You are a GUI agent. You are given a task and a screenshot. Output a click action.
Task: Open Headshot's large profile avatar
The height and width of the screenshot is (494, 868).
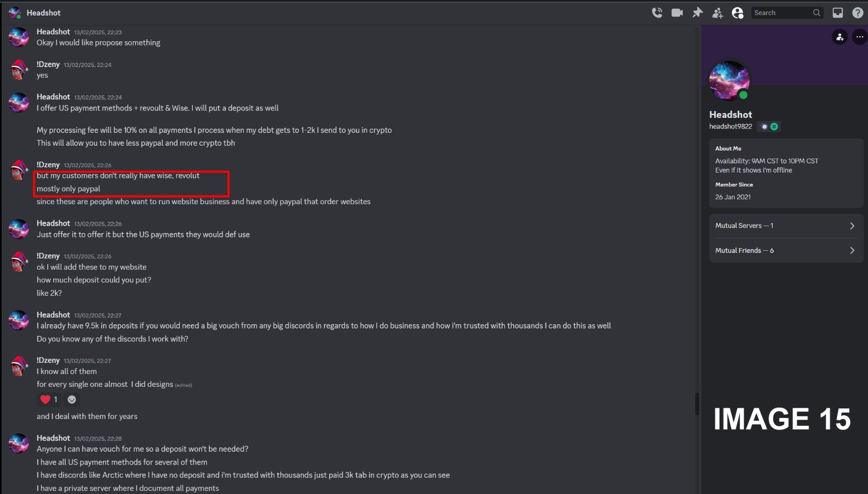coord(729,80)
